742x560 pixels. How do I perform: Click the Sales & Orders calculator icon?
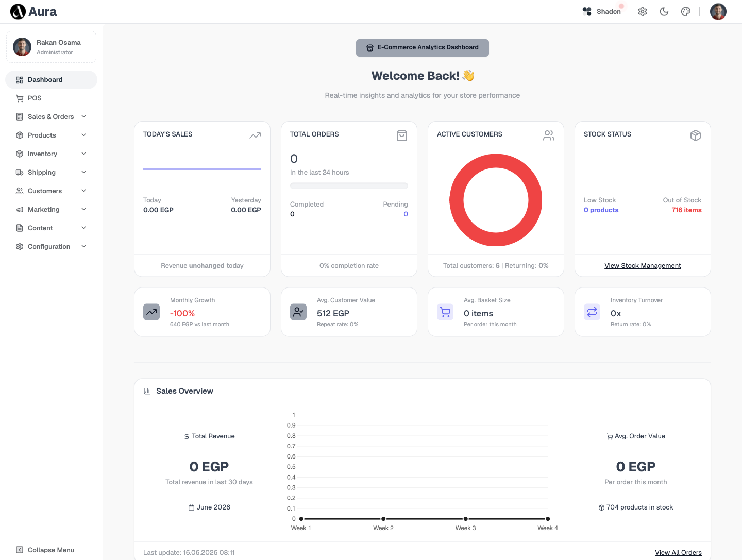[20, 117]
